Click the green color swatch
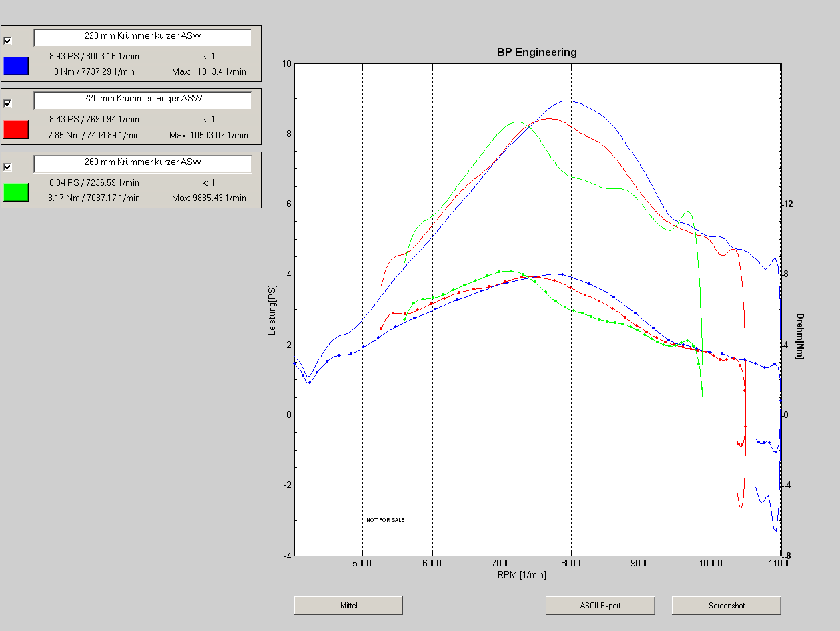The image size is (840, 631). tap(16, 192)
